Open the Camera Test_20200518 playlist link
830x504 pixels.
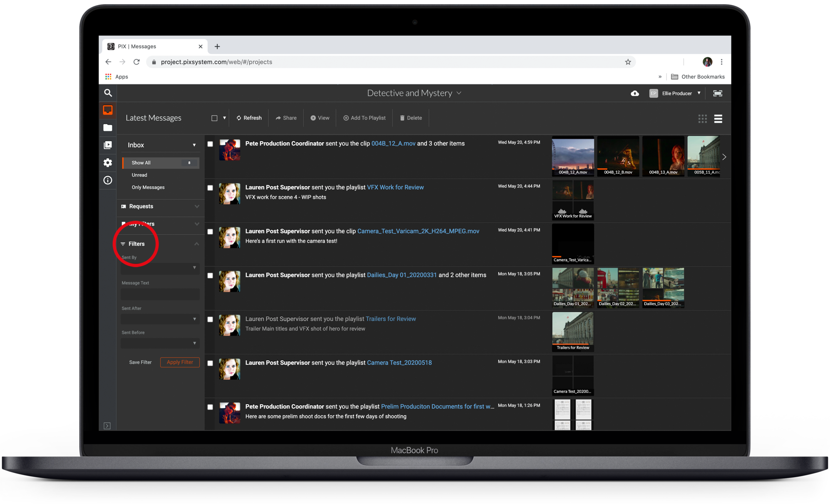pos(399,362)
